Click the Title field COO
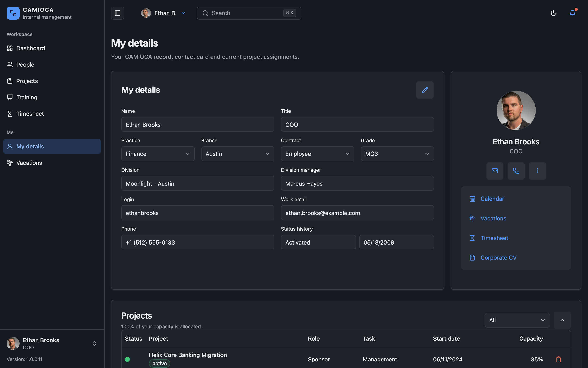 (x=357, y=125)
